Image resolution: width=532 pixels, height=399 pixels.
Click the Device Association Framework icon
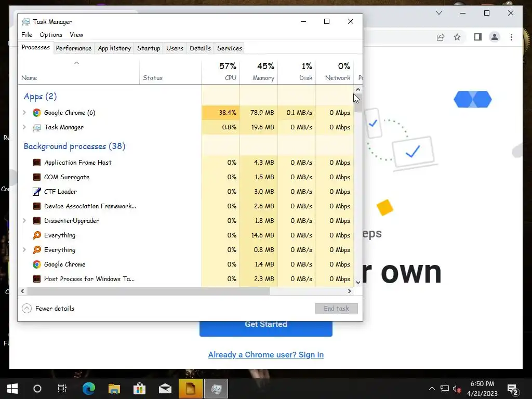(x=37, y=206)
